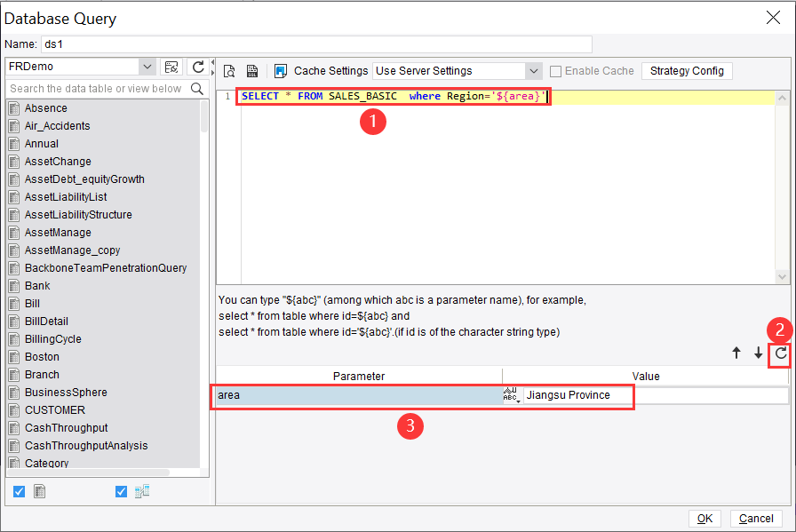The height and width of the screenshot is (532, 796).
Task: Open the ABC parameter type selector for area
Action: tap(511, 393)
